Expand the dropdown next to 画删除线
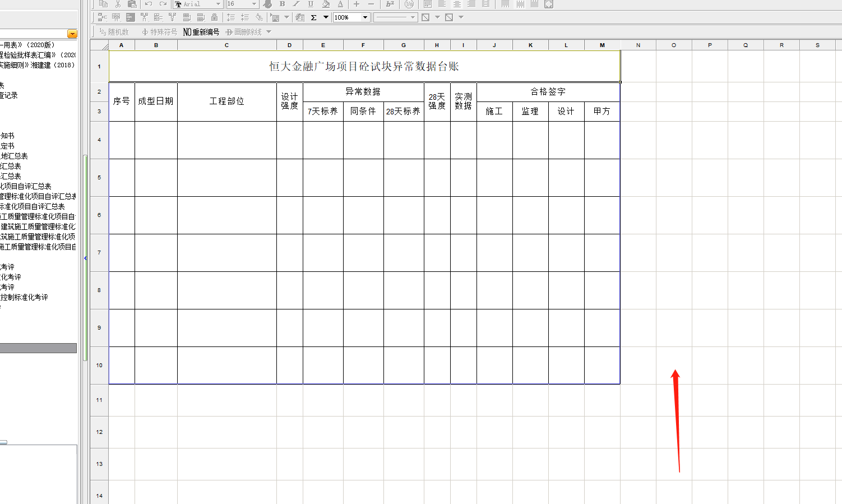 (269, 32)
